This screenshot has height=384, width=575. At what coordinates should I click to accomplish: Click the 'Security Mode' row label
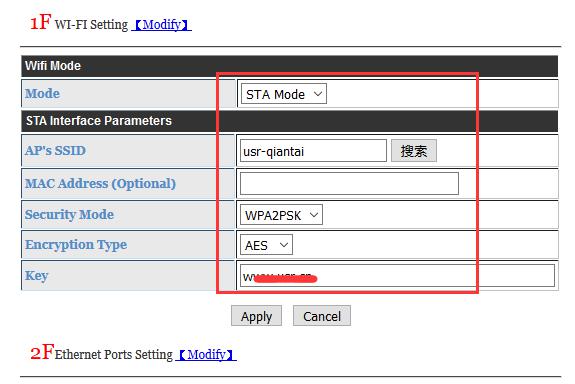coord(69,215)
